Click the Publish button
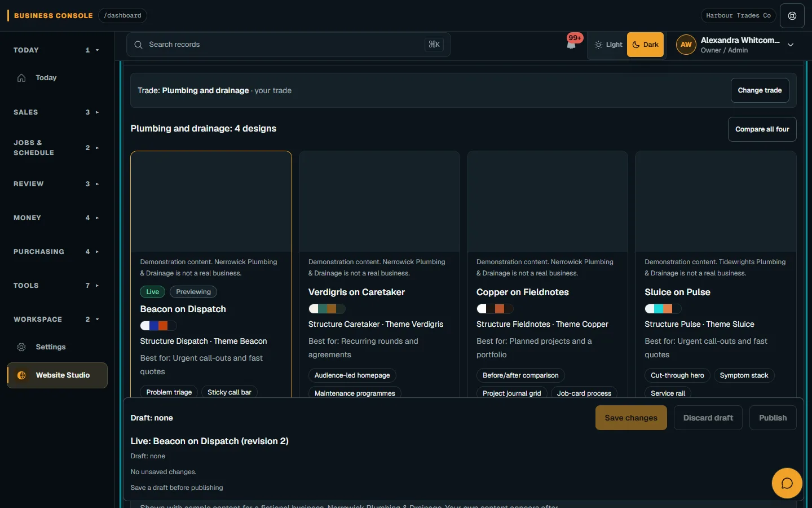Image resolution: width=812 pixels, height=508 pixels. 773,418
